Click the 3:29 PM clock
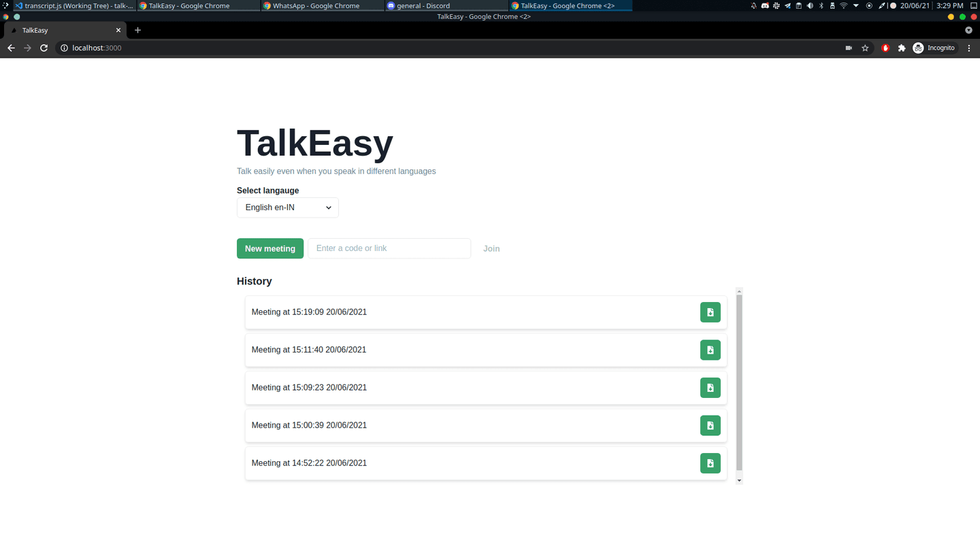 coord(950,5)
